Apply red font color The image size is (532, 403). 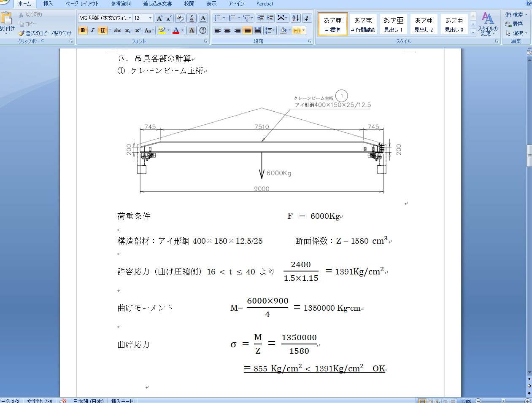176,30
